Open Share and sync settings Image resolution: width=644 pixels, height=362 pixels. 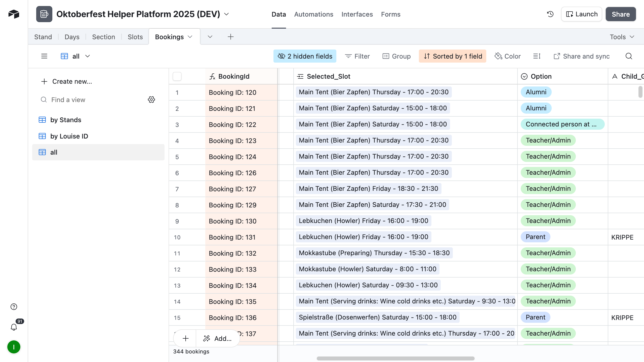pyautogui.click(x=582, y=56)
